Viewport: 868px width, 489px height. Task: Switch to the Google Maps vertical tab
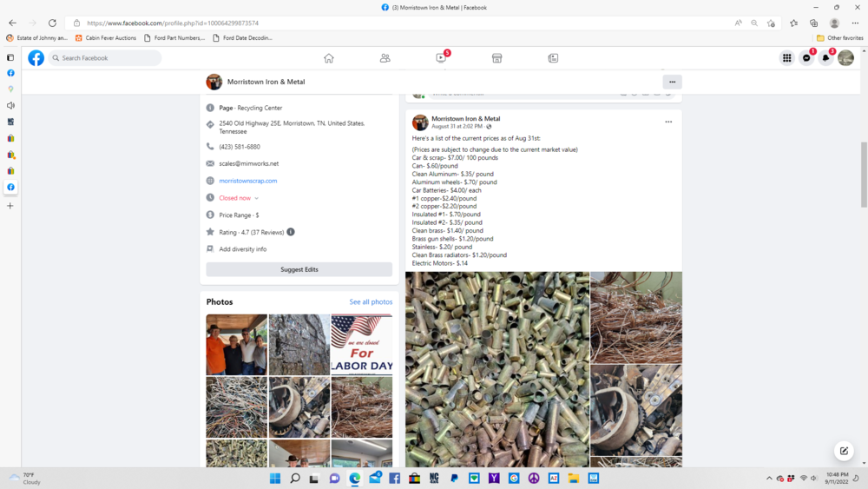(10, 89)
